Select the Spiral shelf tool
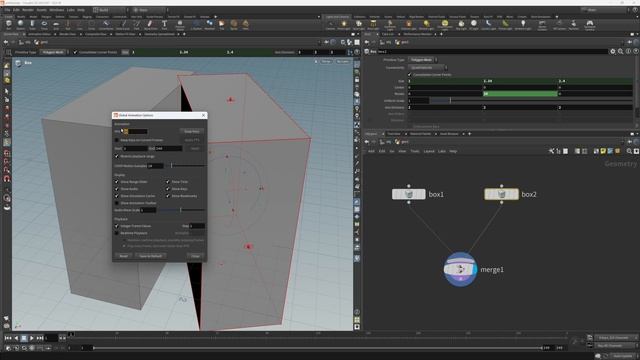 tap(234, 25)
